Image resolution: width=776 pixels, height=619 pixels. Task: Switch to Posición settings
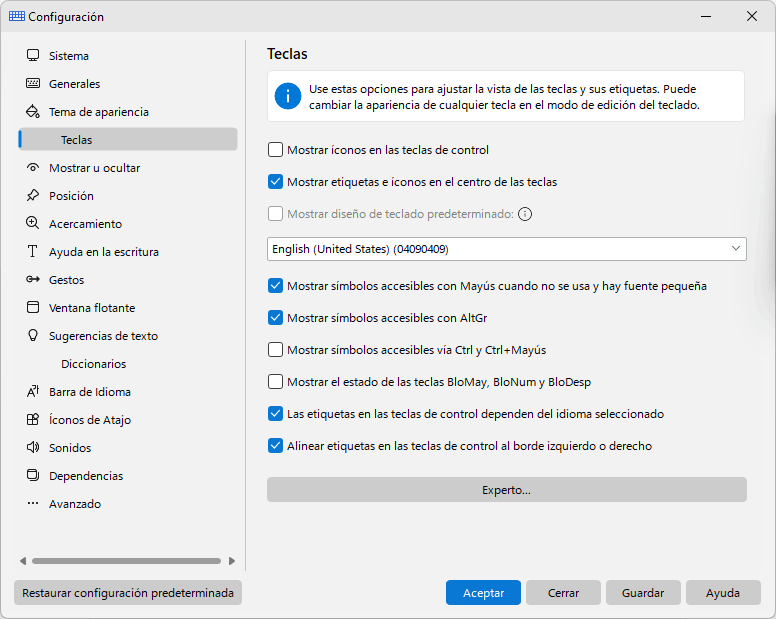(x=128, y=195)
